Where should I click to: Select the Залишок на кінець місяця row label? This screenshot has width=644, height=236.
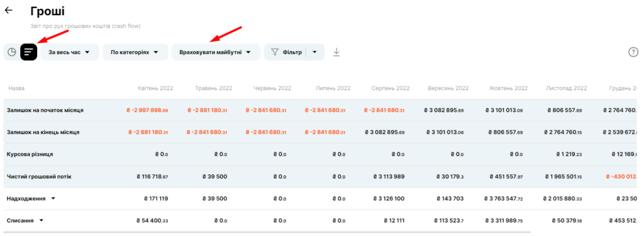43,132
